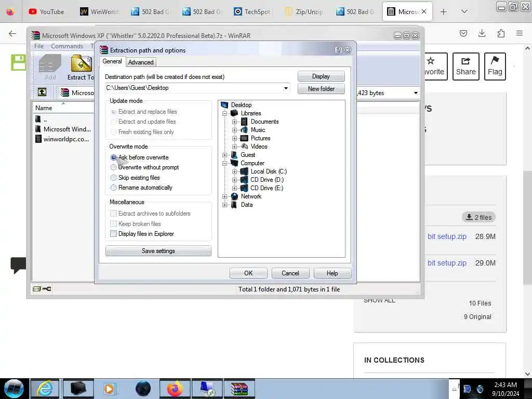The height and width of the screenshot is (399, 532).
Task: Click the Cancel button
Action: (290, 273)
